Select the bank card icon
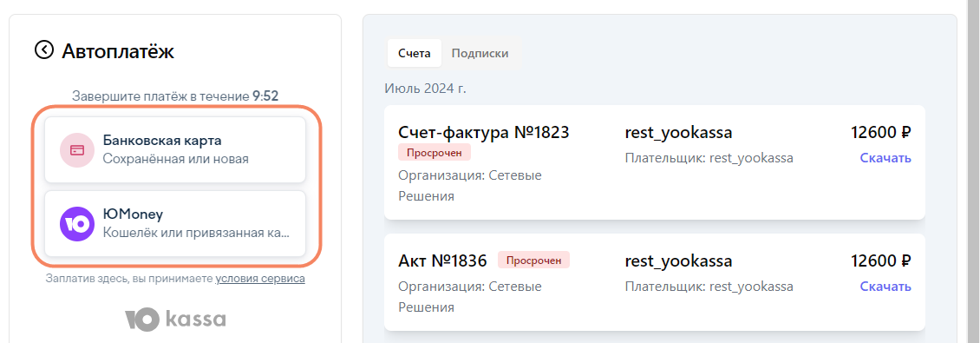 [77, 150]
